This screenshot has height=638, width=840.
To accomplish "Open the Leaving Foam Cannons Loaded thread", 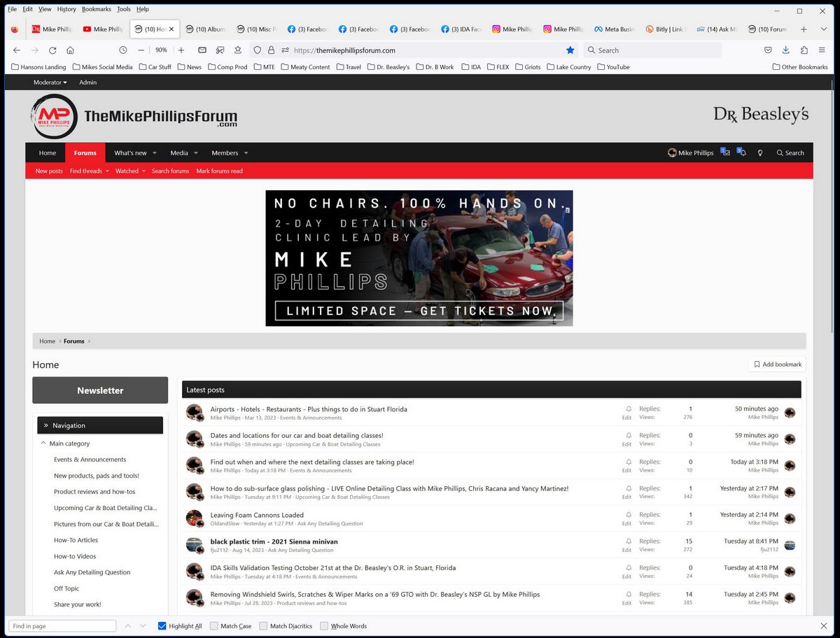I will tap(257, 515).
